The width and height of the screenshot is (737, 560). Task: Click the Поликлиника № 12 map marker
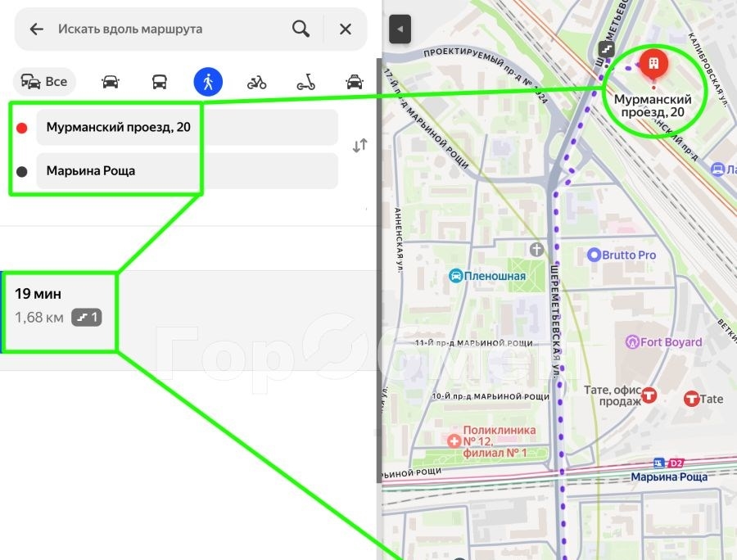pos(454,440)
